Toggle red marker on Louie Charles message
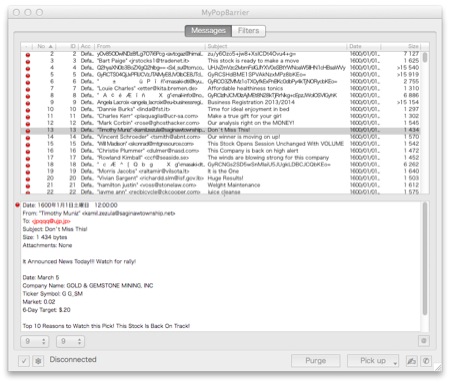The height and width of the screenshot is (383, 450). click(x=28, y=89)
